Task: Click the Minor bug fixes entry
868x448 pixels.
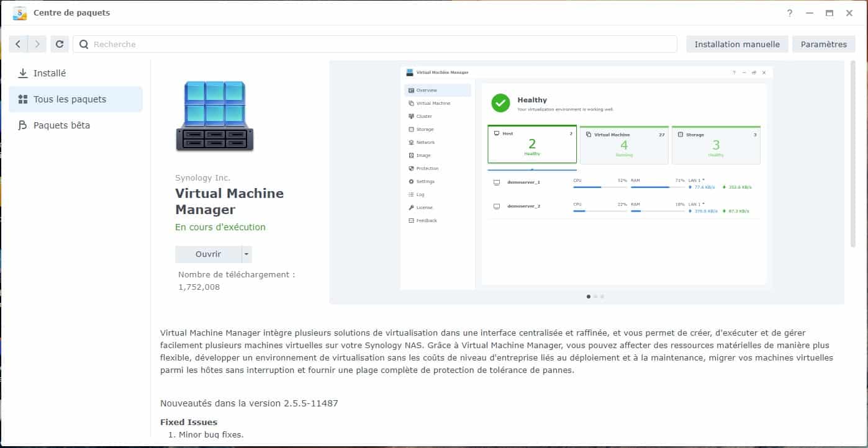Action: (x=211, y=434)
